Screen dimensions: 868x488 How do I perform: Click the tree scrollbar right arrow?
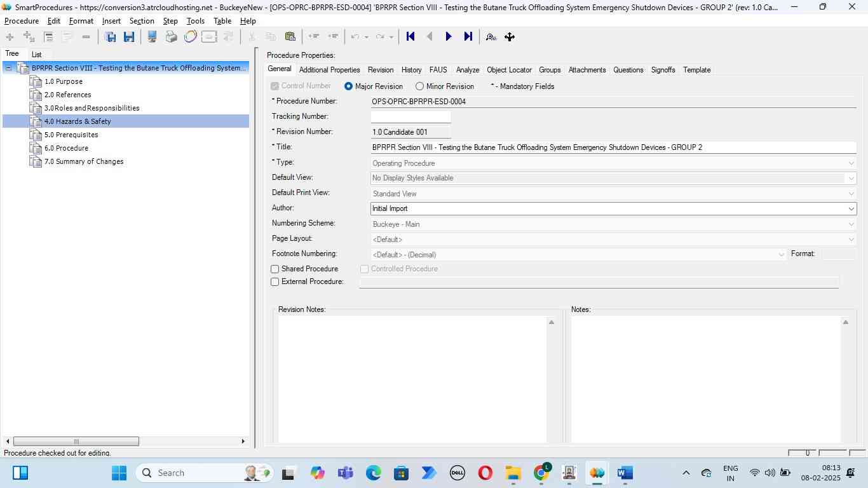[x=243, y=442]
